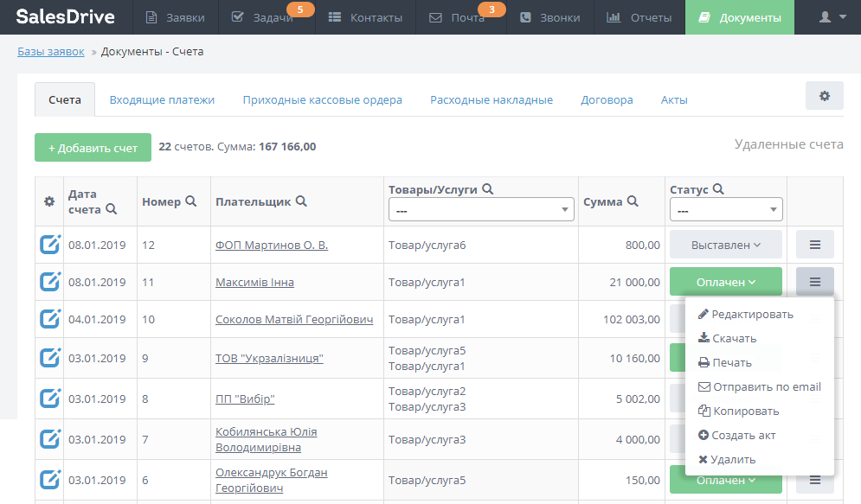Open payer ПП "Вибір"
The height and width of the screenshot is (504, 861).
245,399
